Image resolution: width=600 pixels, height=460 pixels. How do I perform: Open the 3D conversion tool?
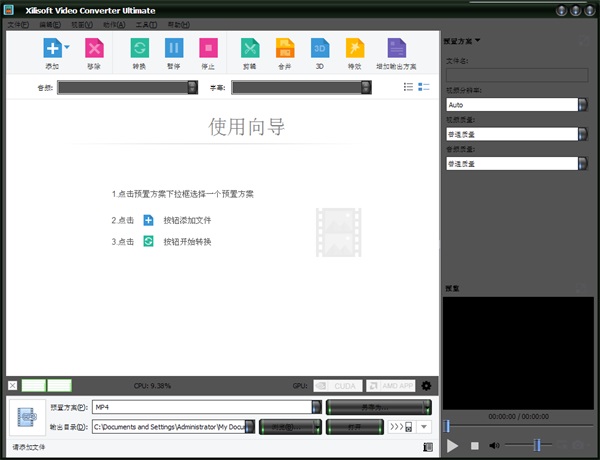(320, 48)
